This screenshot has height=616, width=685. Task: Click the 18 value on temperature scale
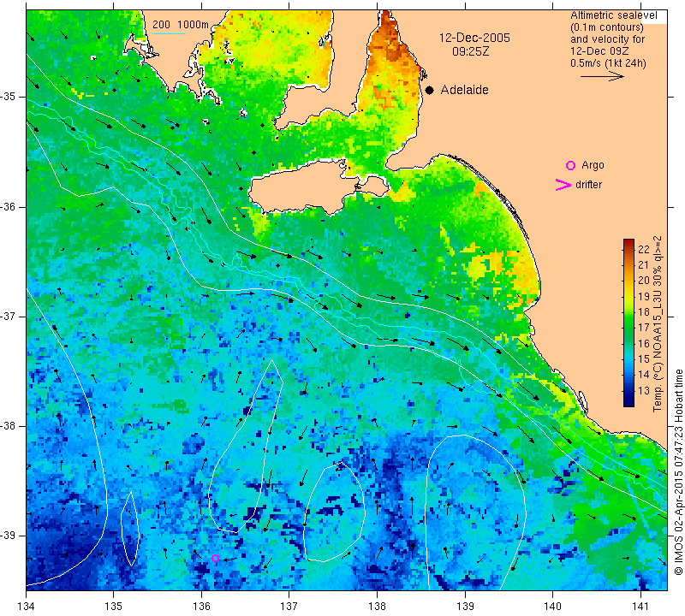(x=644, y=311)
